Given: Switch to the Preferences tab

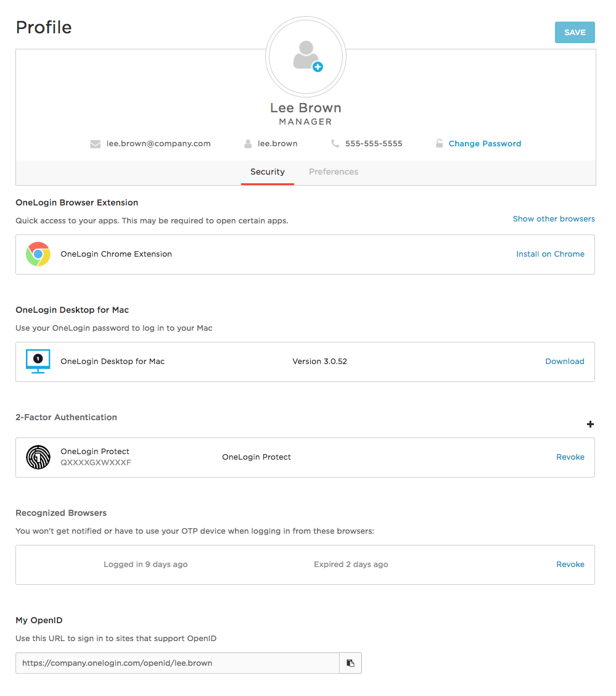Looking at the screenshot, I should (x=334, y=172).
